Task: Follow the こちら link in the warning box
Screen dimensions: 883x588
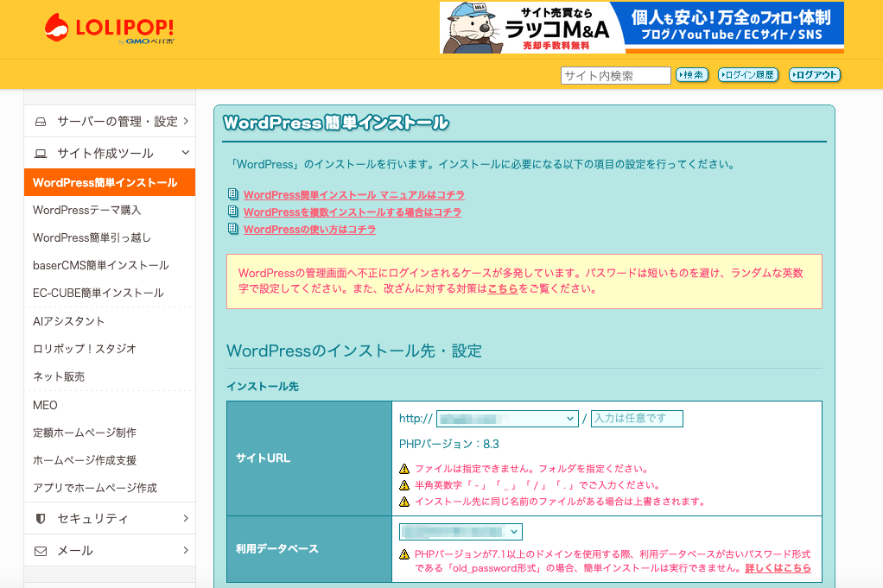Action: [502, 288]
